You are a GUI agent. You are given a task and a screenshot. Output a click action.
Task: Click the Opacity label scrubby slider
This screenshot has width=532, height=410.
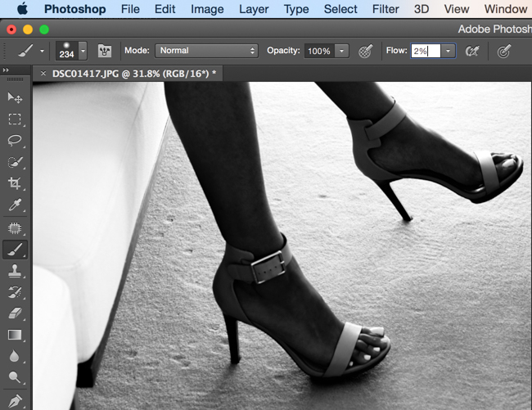click(283, 51)
